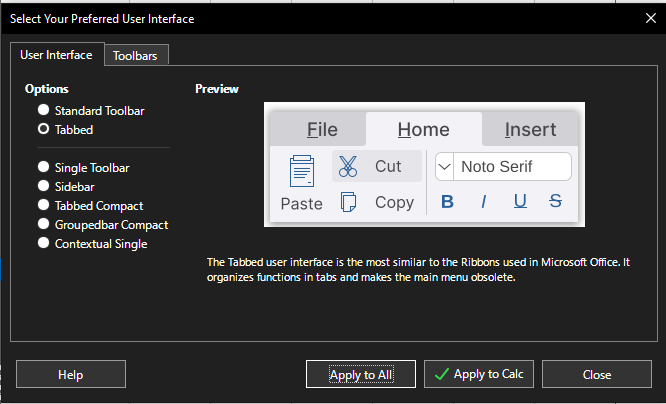Click the Bold icon in preview

tap(447, 202)
